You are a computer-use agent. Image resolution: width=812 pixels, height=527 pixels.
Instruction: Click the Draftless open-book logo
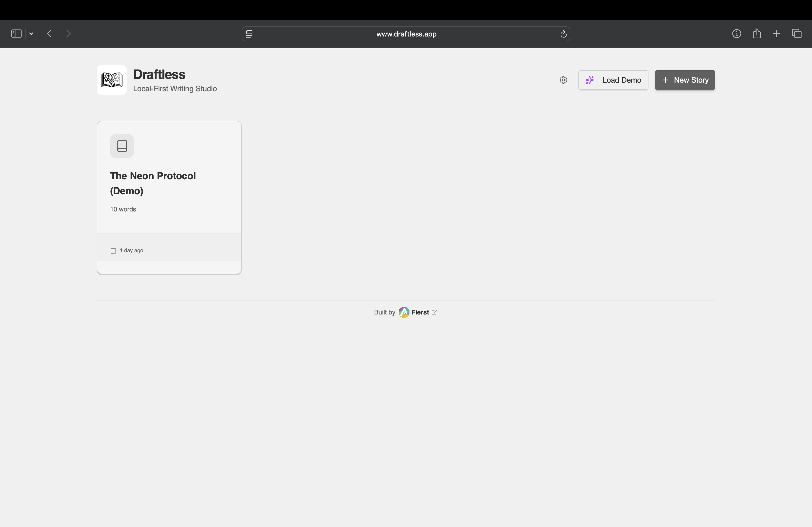coord(111,80)
